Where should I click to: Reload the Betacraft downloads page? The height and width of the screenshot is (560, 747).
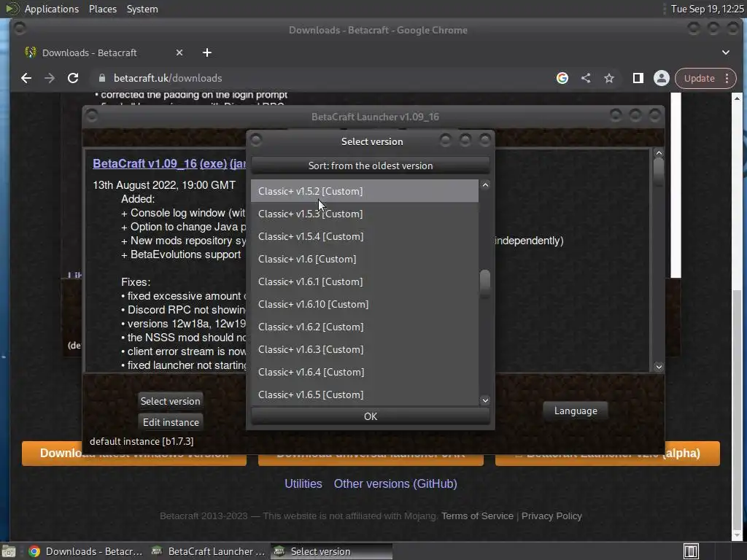[73, 78]
